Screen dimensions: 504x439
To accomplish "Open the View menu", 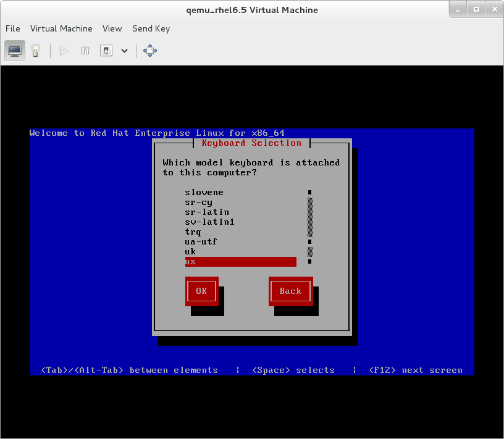I will [112, 28].
